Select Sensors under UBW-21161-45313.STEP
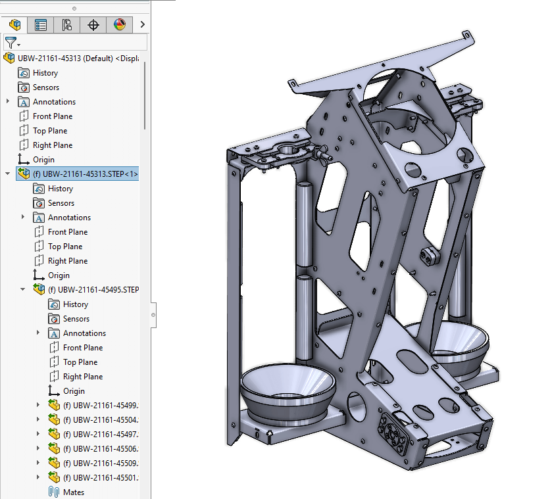Viewport: 550px width, 499px height. [54, 203]
